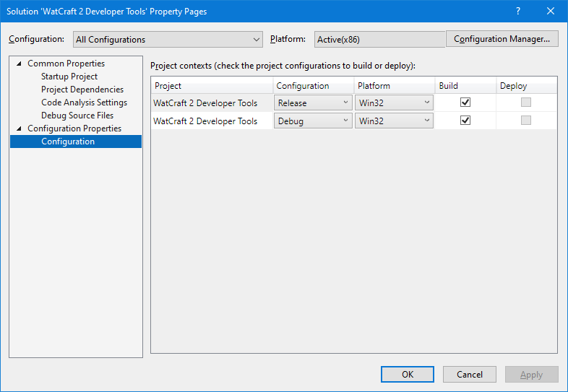568x392 pixels.
Task: Open the Configuration dropdown showing All Configurations
Action: pos(168,39)
